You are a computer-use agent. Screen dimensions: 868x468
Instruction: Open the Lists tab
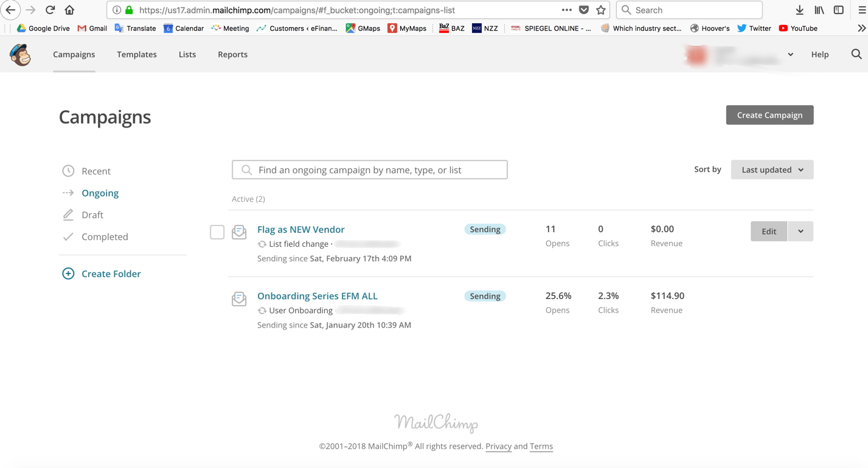pos(187,54)
